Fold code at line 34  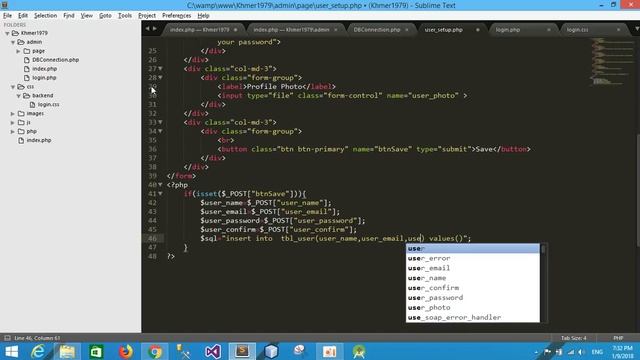pyautogui.click(x=160, y=131)
